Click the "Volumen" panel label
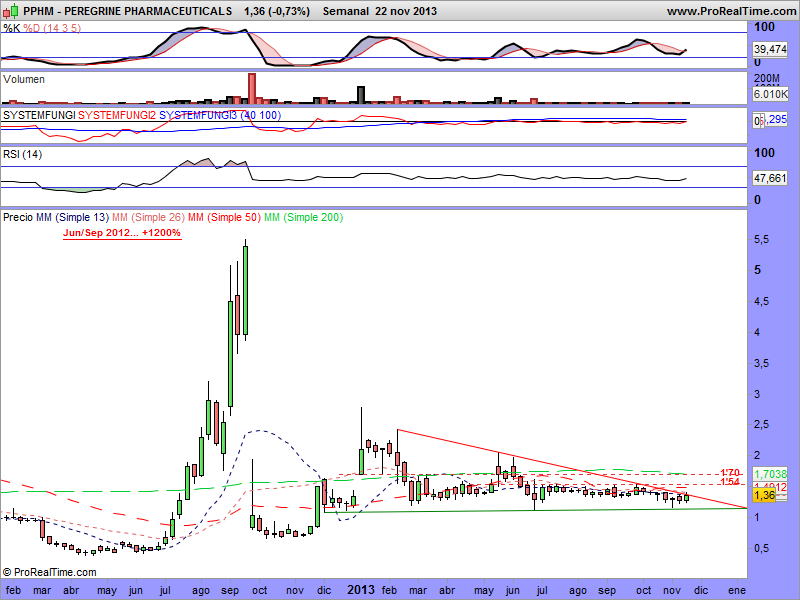Viewport: 800px width, 600px height. pyautogui.click(x=23, y=79)
